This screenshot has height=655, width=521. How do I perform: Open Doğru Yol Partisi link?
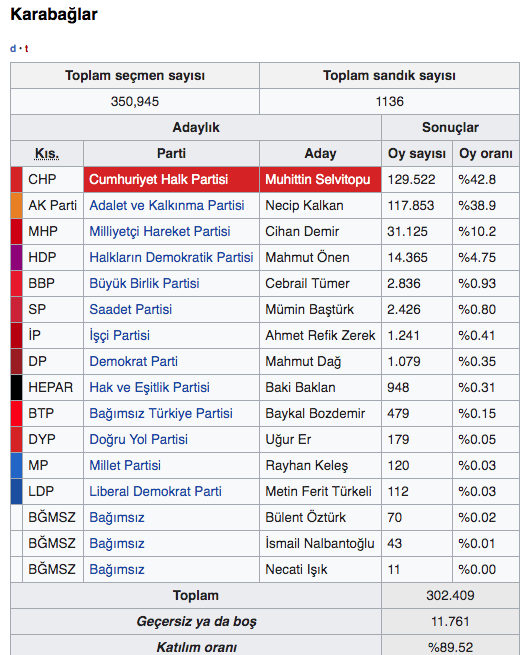tap(139, 439)
